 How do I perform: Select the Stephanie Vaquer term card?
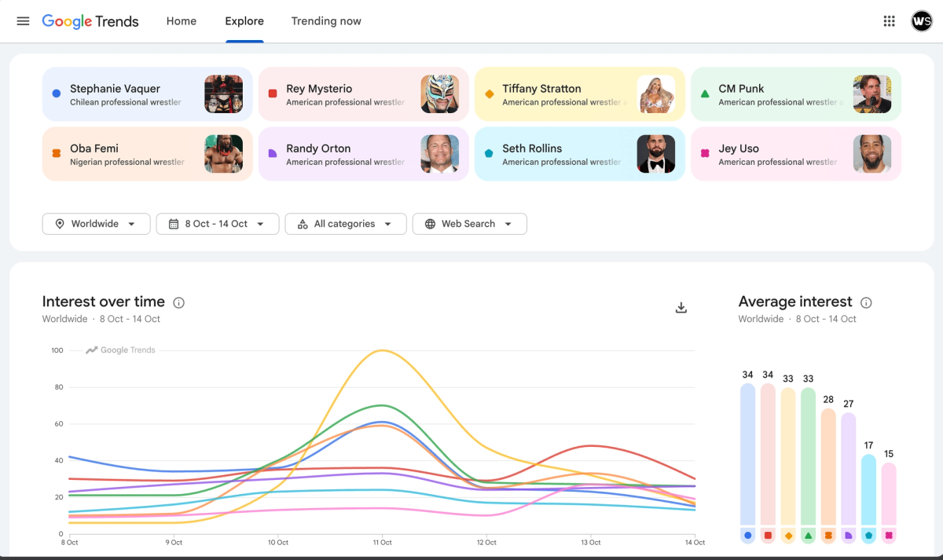pos(148,94)
